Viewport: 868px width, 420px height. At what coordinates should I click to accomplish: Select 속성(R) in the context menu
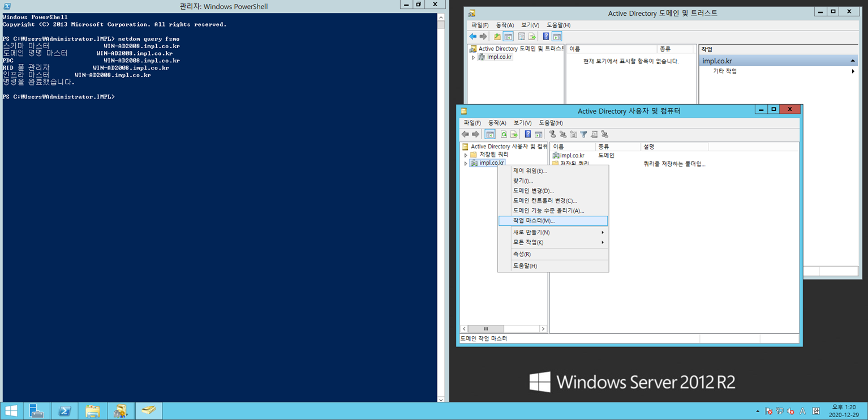click(x=553, y=254)
